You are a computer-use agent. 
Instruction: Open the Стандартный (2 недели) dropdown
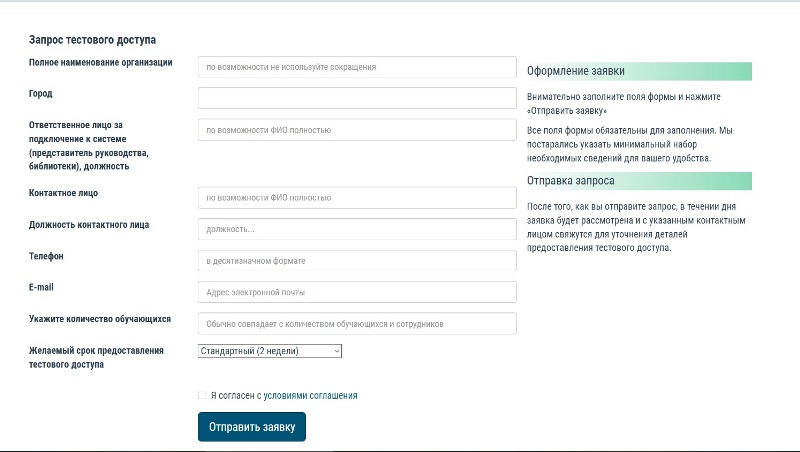270,351
